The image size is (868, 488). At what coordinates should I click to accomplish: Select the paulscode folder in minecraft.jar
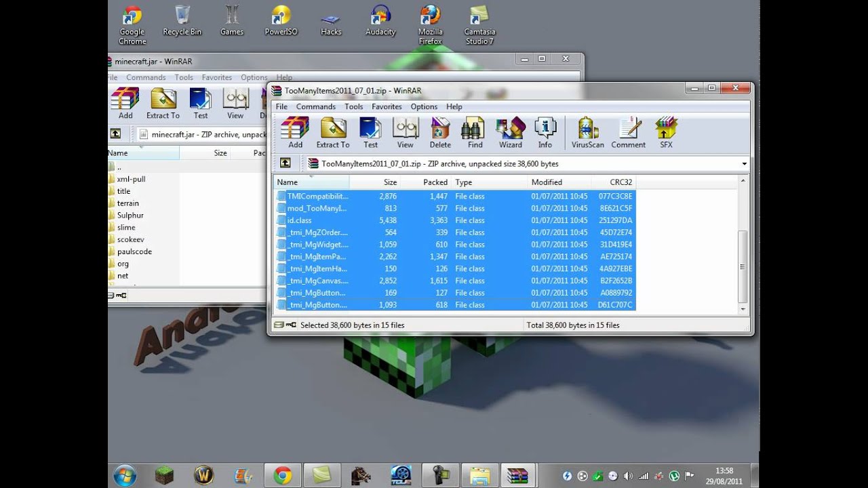[x=134, y=251]
